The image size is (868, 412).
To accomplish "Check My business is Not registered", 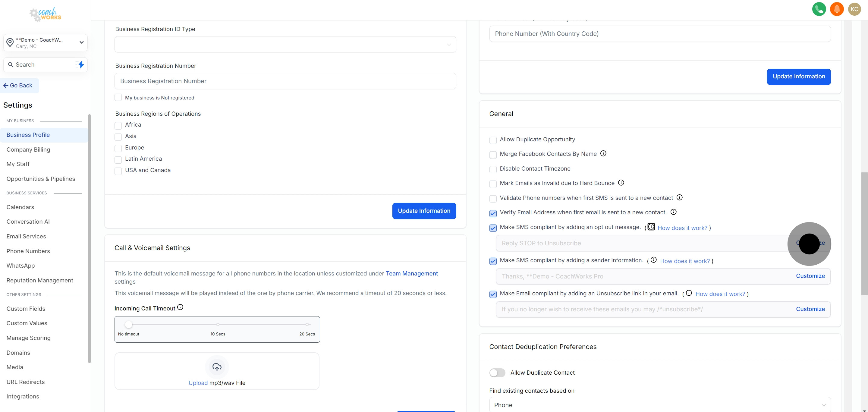I will (118, 97).
